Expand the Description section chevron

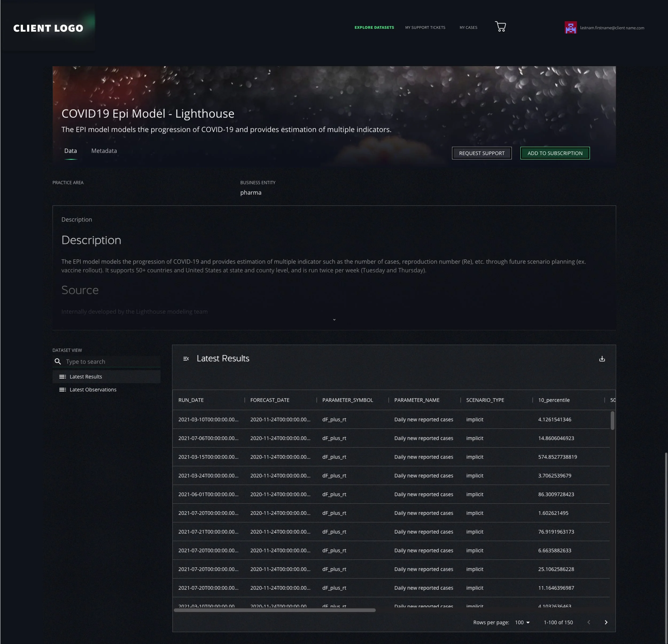[x=334, y=320]
